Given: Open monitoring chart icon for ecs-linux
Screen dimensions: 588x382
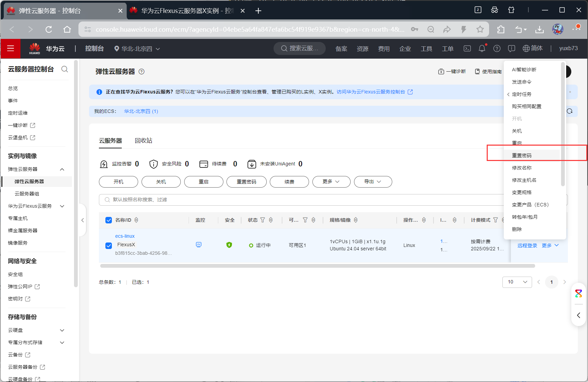Looking at the screenshot, I should (x=199, y=245).
